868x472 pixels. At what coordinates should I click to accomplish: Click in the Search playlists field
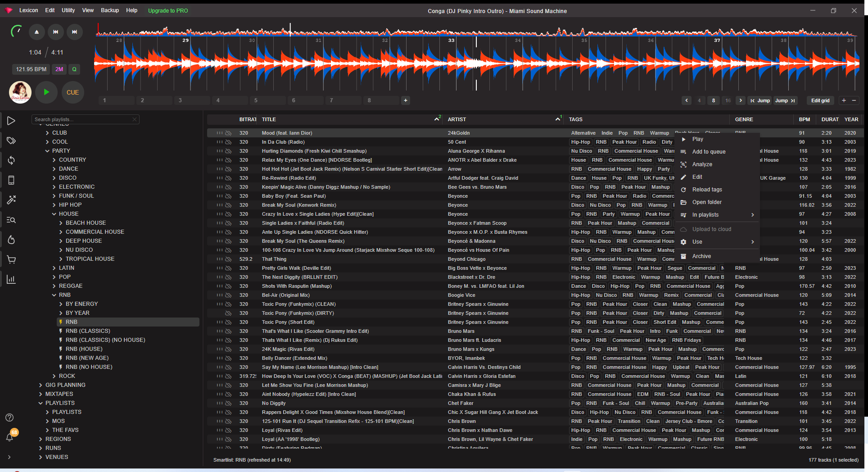(82, 119)
